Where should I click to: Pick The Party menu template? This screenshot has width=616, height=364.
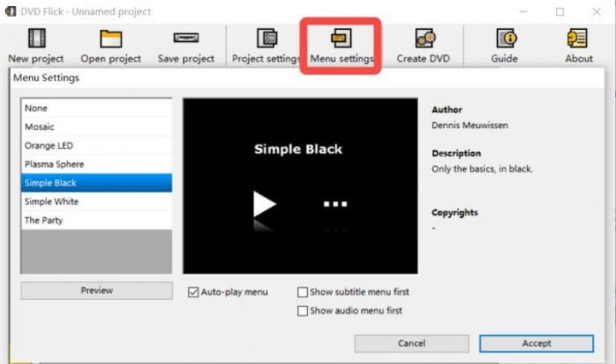pos(96,220)
